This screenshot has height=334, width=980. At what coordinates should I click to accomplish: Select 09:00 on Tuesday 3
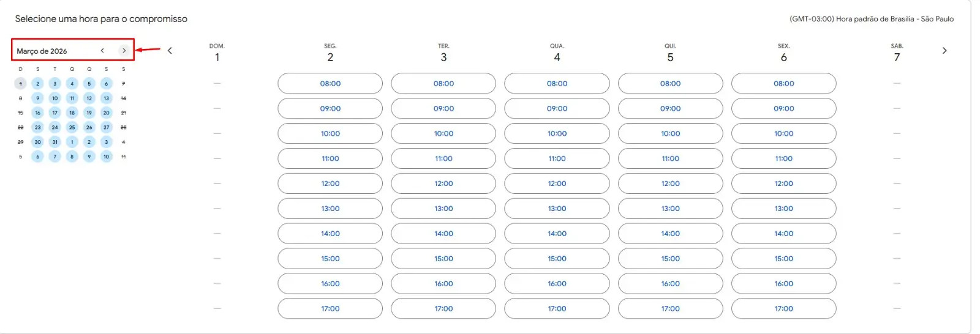pyautogui.click(x=443, y=109)
